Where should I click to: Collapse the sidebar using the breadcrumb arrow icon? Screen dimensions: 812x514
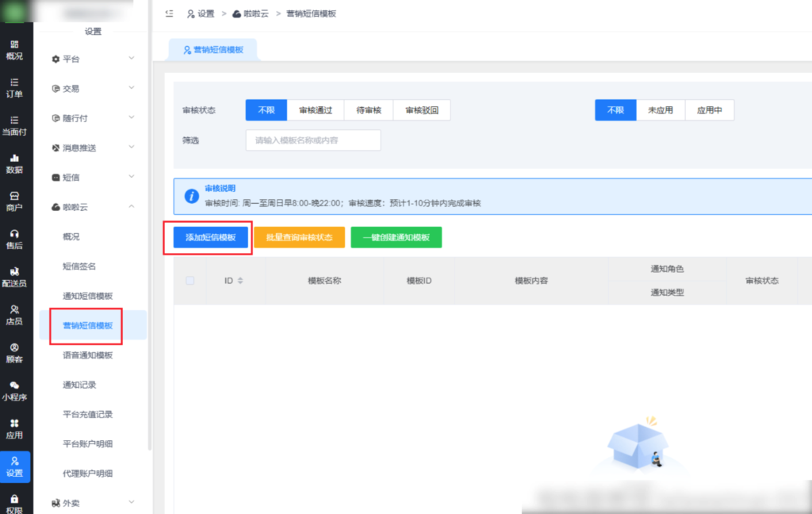click(x=169, y=13)
